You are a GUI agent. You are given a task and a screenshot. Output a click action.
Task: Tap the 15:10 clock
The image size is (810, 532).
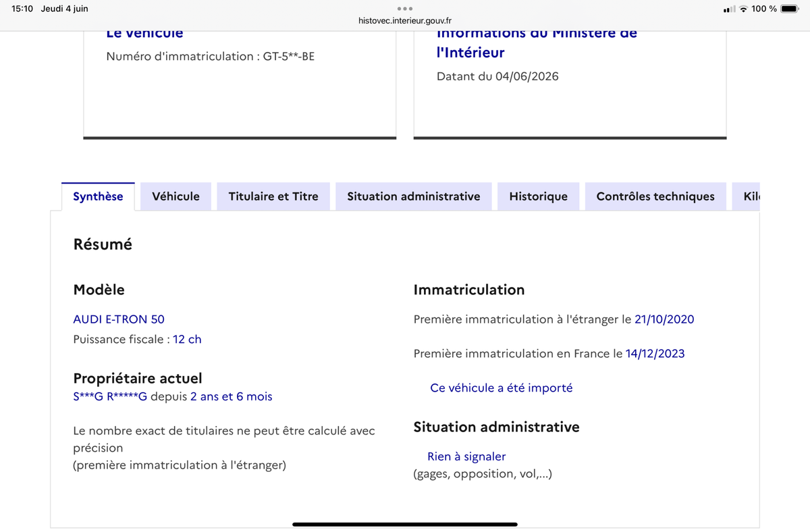click(x=22, y=9)
